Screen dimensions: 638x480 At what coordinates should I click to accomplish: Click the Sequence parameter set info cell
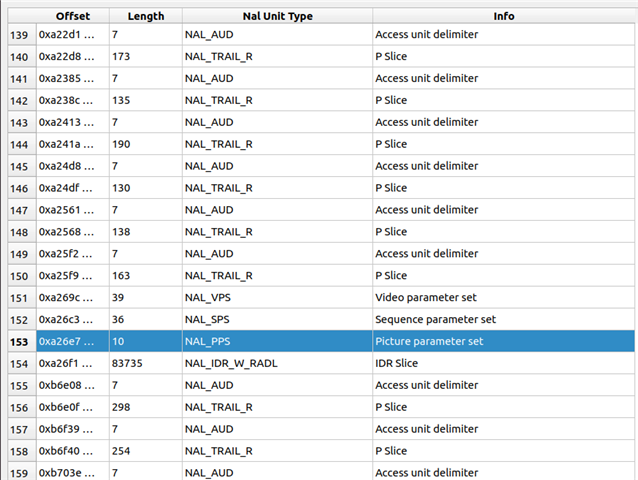click(504, 319)
